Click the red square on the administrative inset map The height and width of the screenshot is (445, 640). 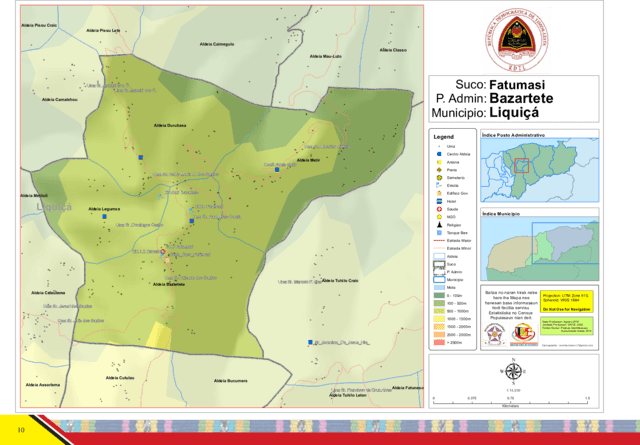pos(520,165)
